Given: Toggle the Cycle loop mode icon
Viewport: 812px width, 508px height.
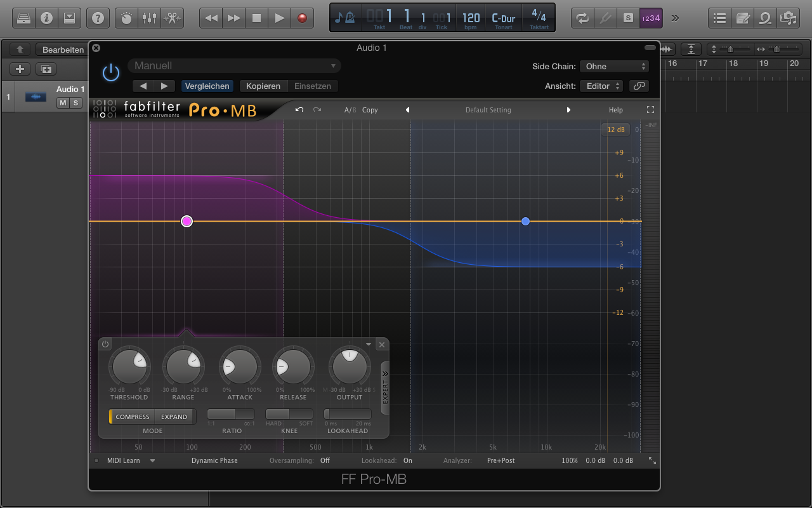Looking at the screenshot, I should pos(582,18).
